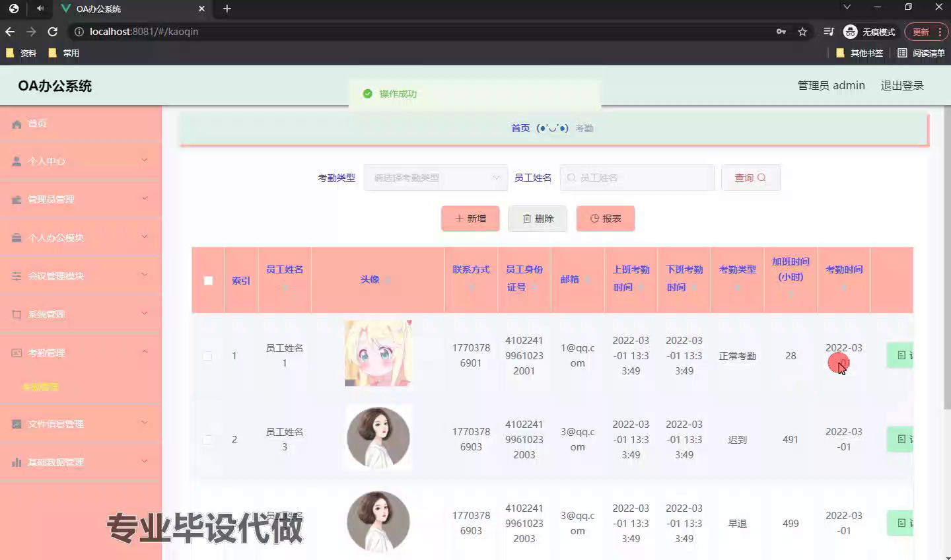Open the 资料 bookmark folder
Screen dimensions: 951x560
pos(21,53)
